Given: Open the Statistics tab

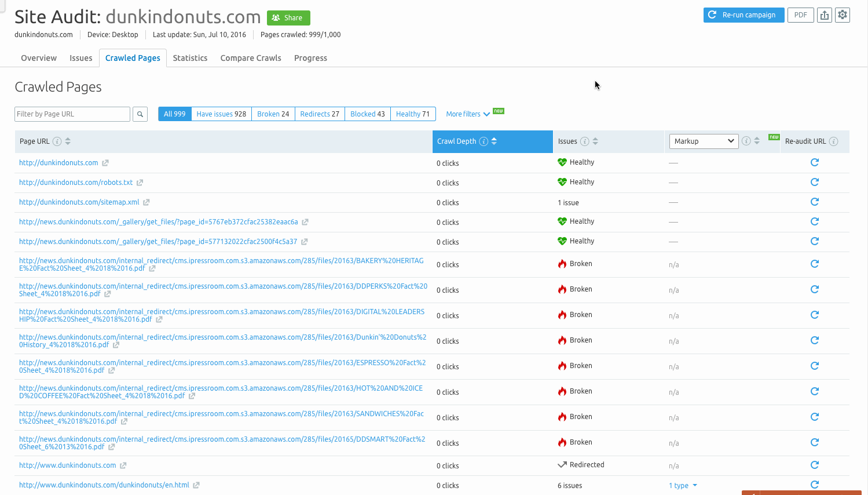Looking at the screenshot, I should click(190, 58).
